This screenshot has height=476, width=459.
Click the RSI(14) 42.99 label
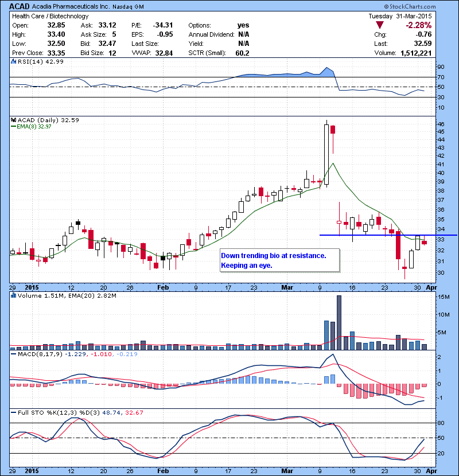click(x=41, y=61)
